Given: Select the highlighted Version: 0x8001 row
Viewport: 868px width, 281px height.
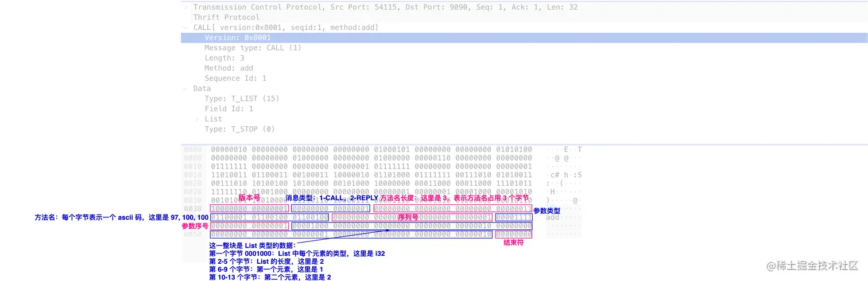Looking at the screenshot, I should (524, 38).
